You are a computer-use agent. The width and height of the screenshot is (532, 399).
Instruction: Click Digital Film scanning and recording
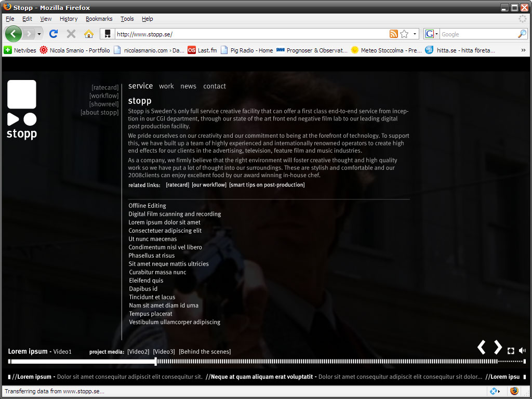point(175,214)
